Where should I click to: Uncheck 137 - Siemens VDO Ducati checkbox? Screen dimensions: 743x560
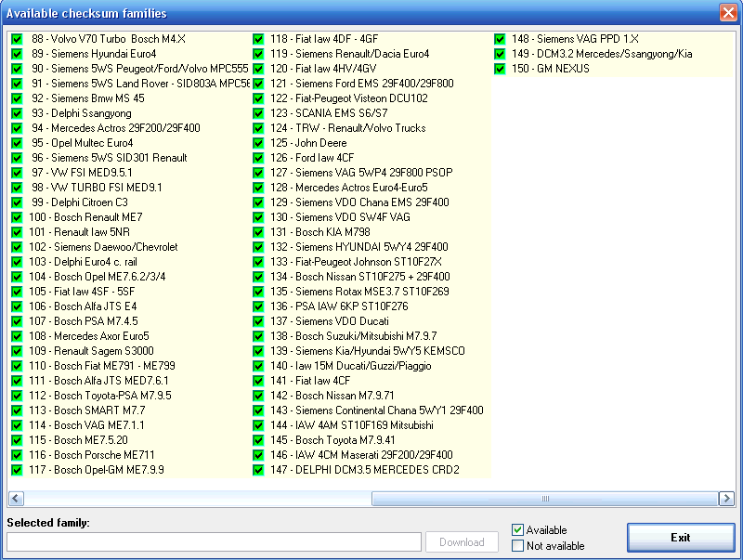tap(258, 321)
